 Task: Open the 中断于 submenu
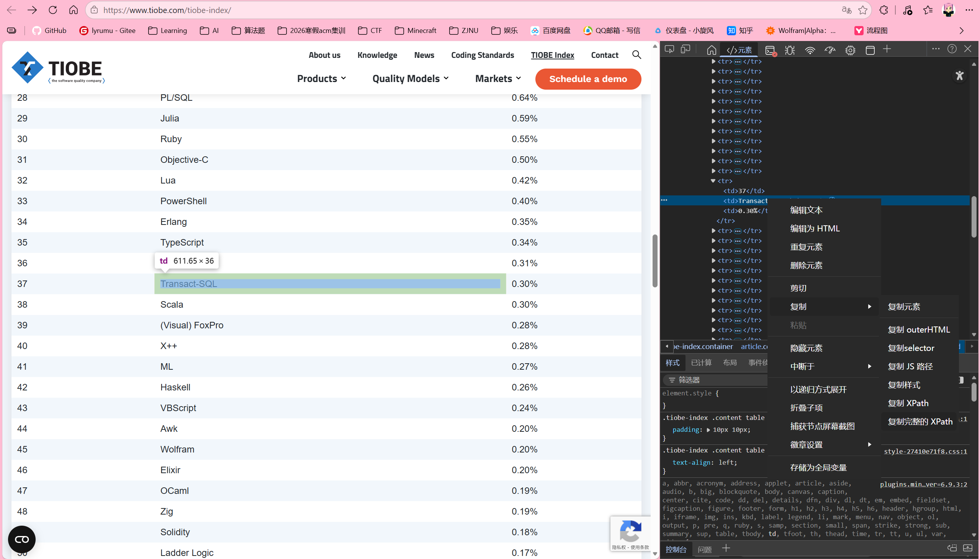(x=824, y=366)
